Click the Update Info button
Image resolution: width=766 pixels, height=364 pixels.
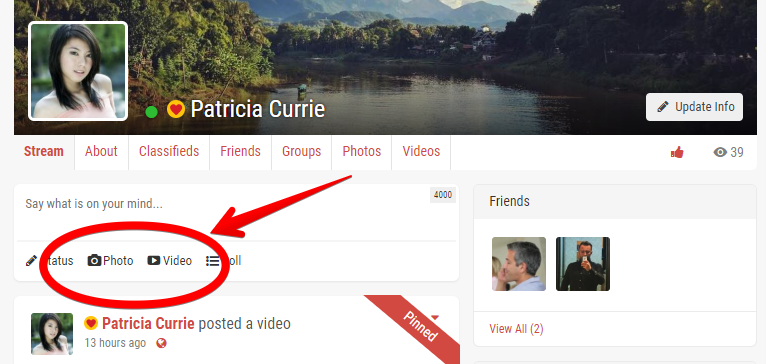click(694, 107)
